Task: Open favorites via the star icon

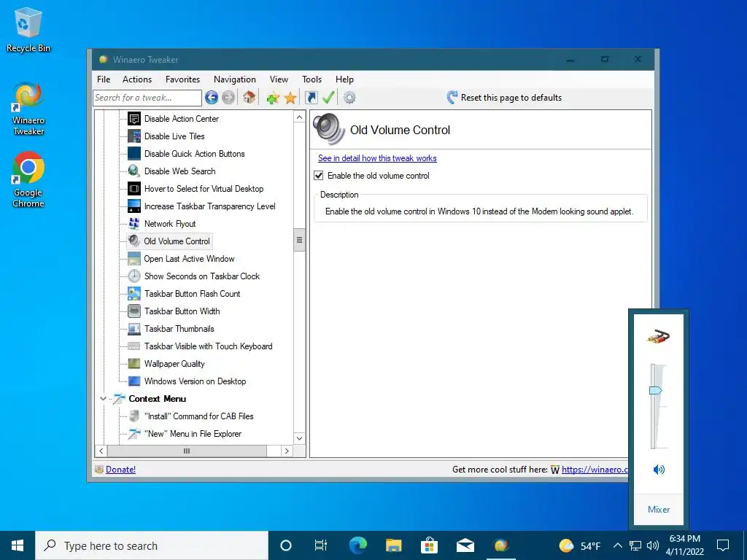Action: pos(290,98)
